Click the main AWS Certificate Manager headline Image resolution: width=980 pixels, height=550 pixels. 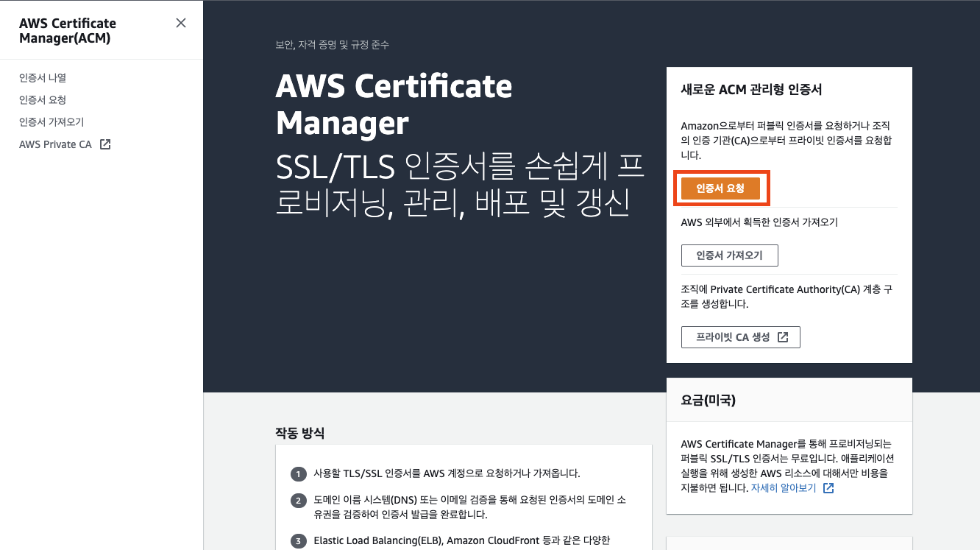pyautogui.click(x=394, y=105)
